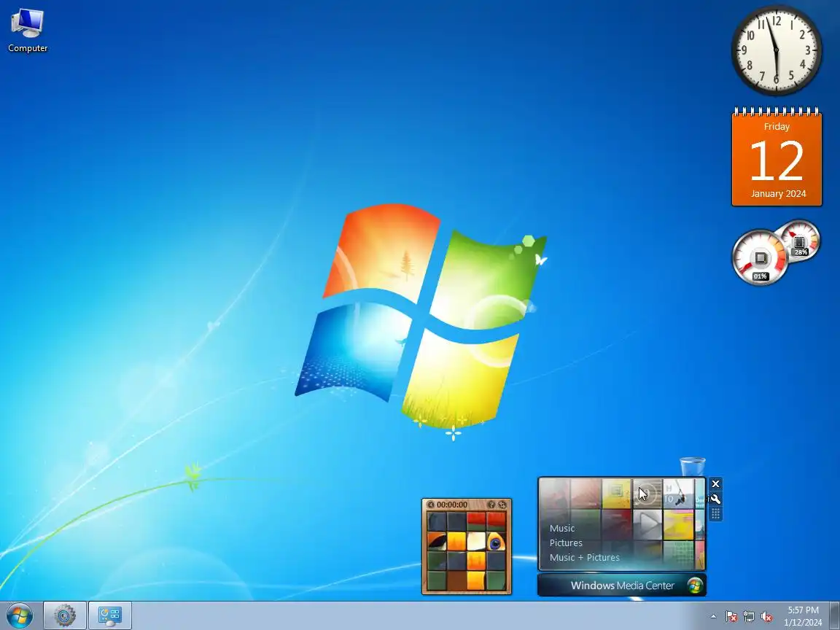
Task: Show hidden system tray icons
Action: point(713,617)
